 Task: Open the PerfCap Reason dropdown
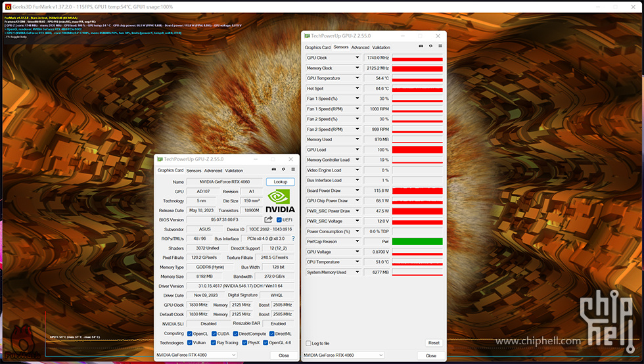point(357,242)
